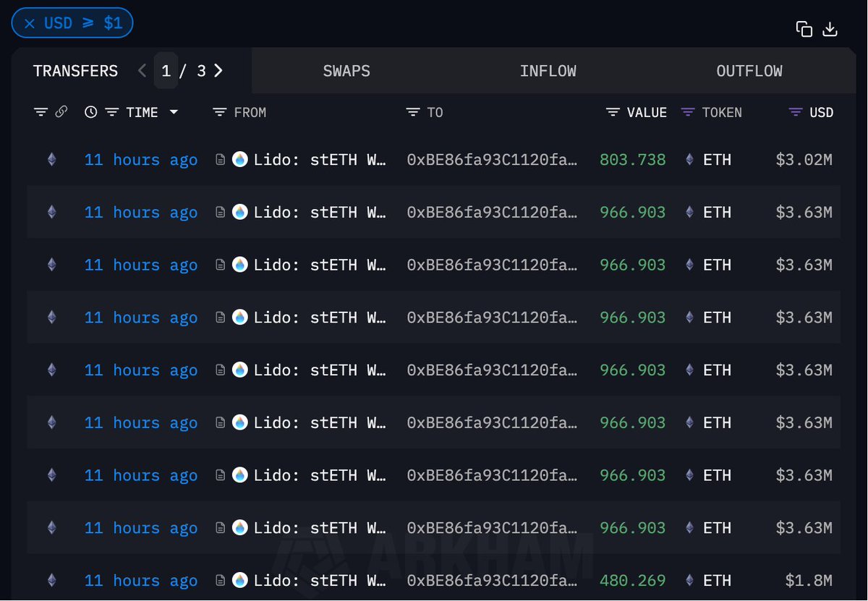Click the Lido logo in the 803.738 row
868x601 pixels.
pyautogui.click(x=240, y=160)
